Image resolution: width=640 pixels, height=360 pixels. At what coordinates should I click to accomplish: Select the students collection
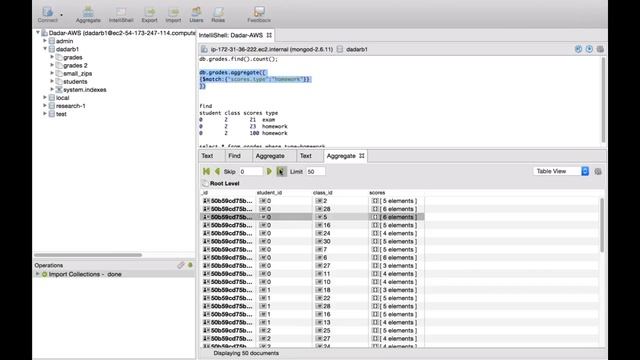(75, 82)
